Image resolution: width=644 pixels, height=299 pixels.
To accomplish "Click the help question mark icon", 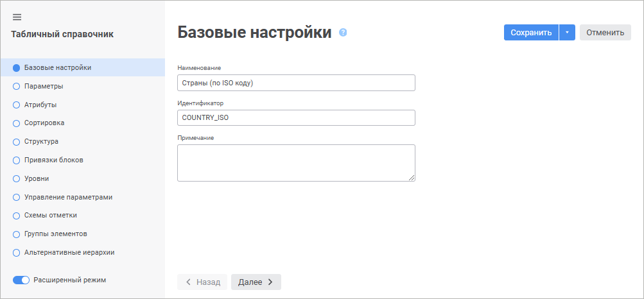I will (x=343, y=32).
